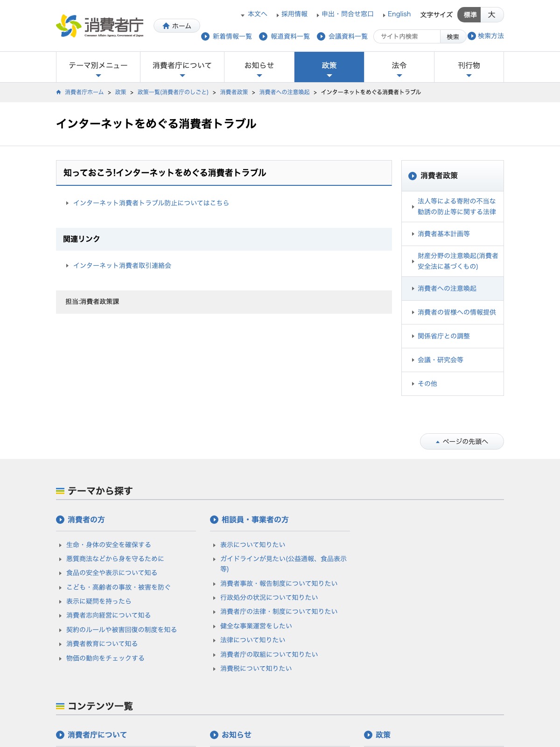Open 消費者の皆様への情報提供 sidebar item
Screen dimensions: 560x747
[x=453, y=312]
